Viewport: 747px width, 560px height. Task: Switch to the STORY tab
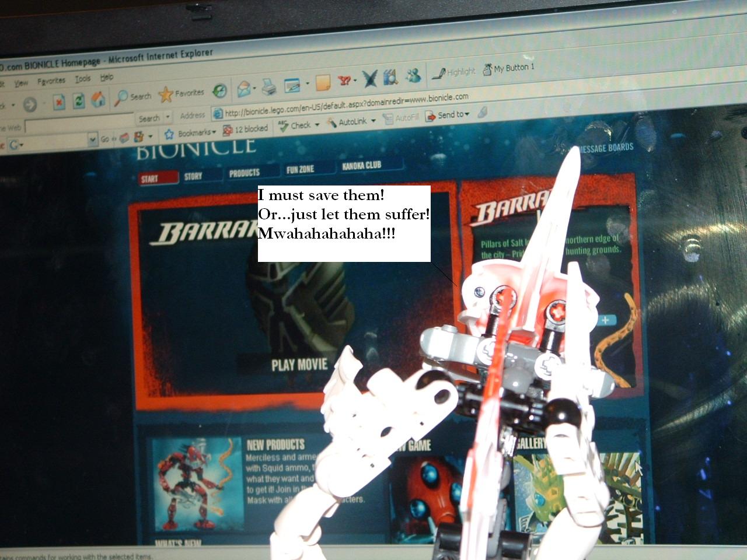pos(193,176)
